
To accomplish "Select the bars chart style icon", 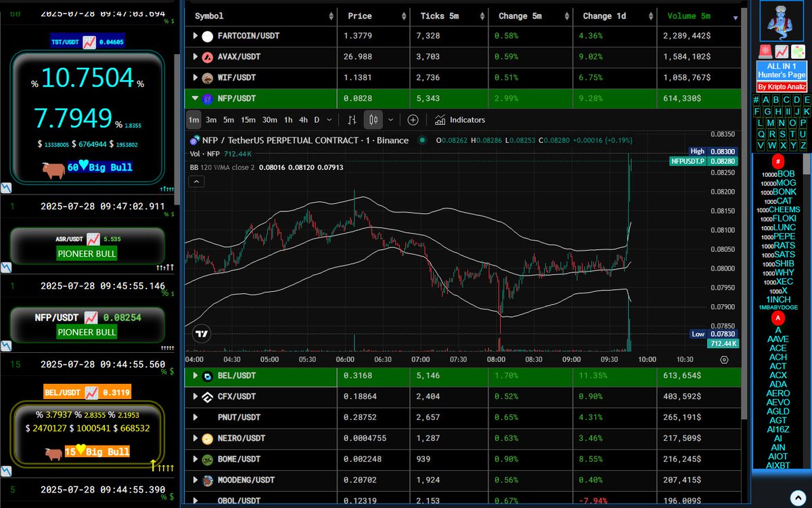I will coord(352,120).
